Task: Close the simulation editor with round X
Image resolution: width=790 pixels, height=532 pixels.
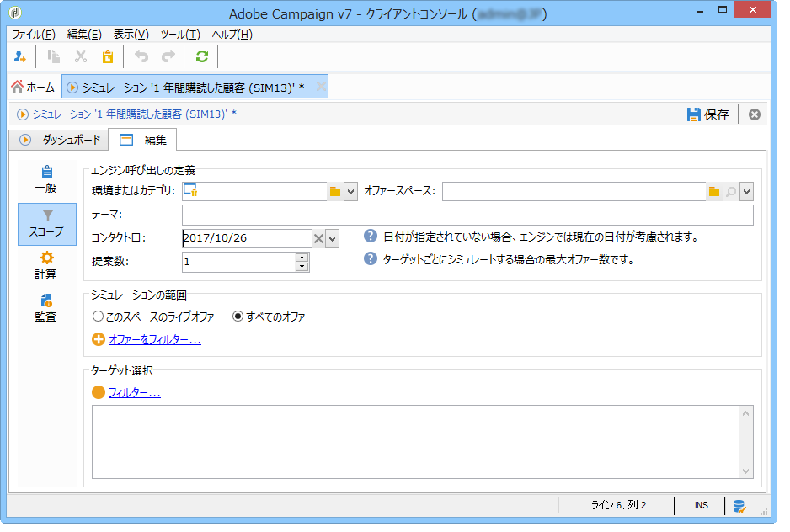Action: coord(755,114)
